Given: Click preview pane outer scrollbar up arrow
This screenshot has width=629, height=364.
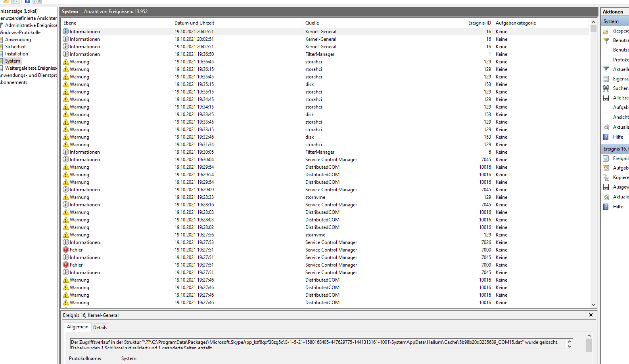Looking at the screenshot, I should [589, 335].
